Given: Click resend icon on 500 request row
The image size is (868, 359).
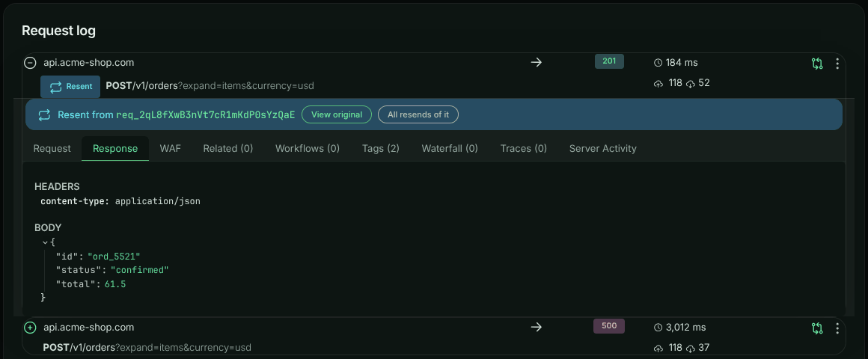Looking at the screenshot, I should pyautogui.click(x=817, y=328).
